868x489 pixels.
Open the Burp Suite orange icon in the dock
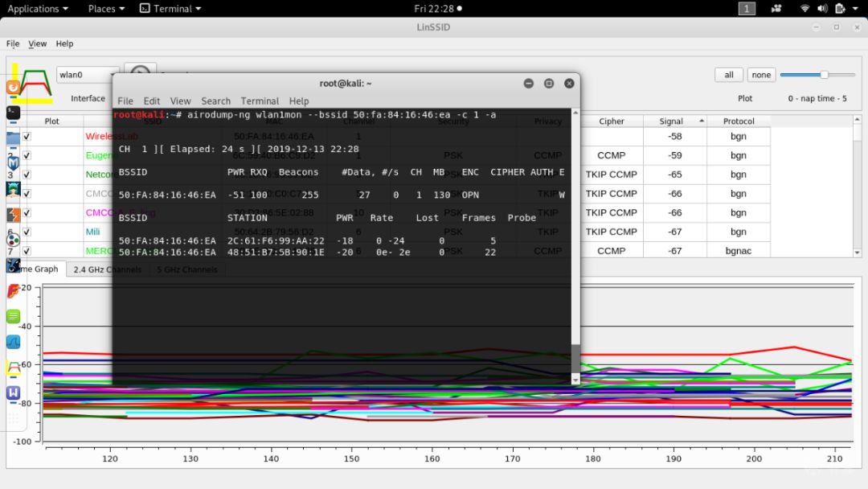coord(13,87)
